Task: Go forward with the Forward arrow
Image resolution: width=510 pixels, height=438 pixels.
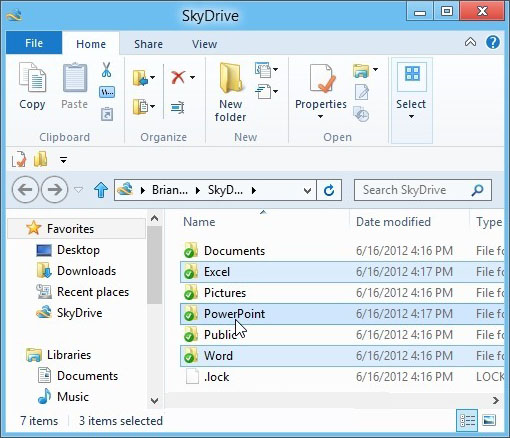Action: 54,190
